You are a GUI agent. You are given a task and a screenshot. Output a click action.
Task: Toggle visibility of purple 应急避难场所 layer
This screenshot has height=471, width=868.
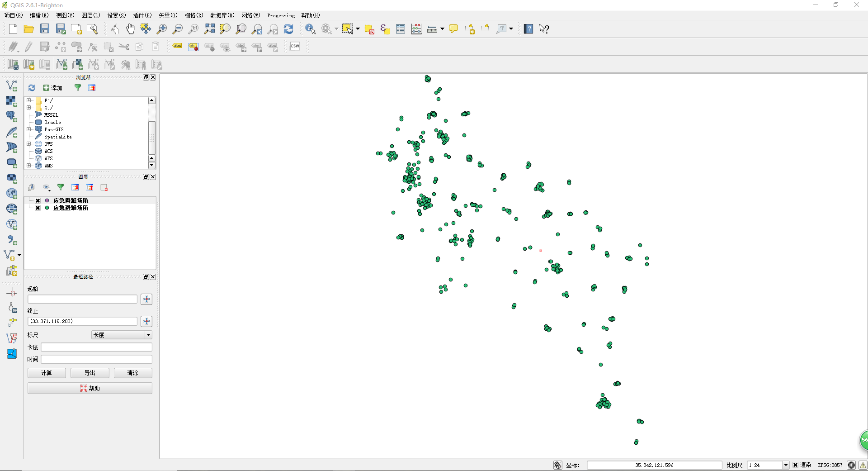(x=38, y=200)
